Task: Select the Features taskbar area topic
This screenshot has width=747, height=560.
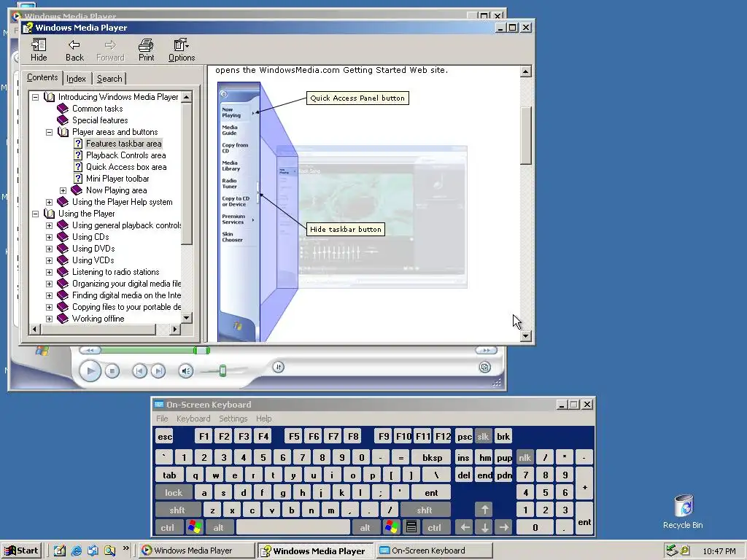Action: 123,144
